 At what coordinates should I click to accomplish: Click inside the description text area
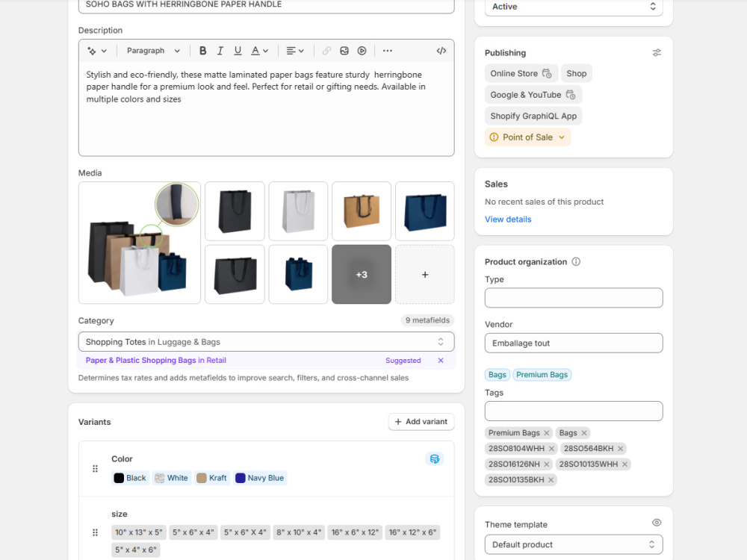[267, 110]
